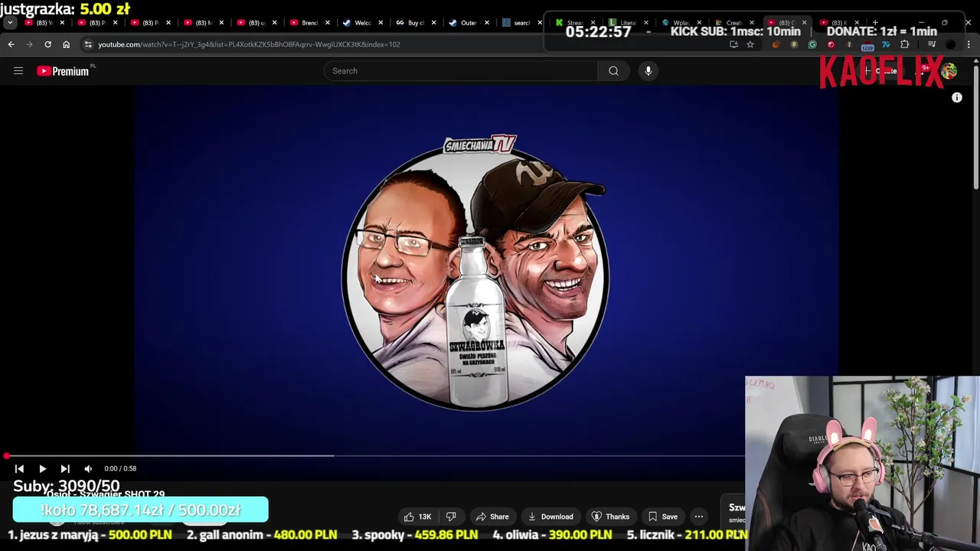The height and width of the screenshot is (551, 980).
Task: Click the red playhead at video start
Action: click(6, 456)
